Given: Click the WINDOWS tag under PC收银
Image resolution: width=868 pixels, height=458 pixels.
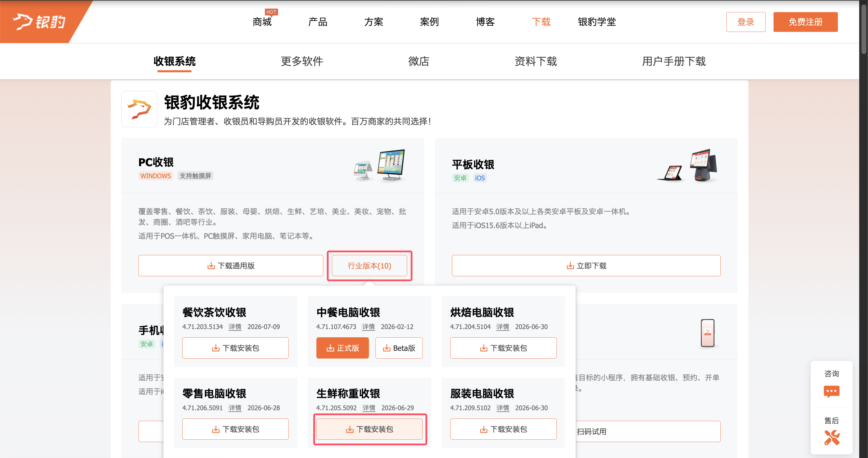Looking at the screenshot, I should pyautogui.click(x=155, y=176).
